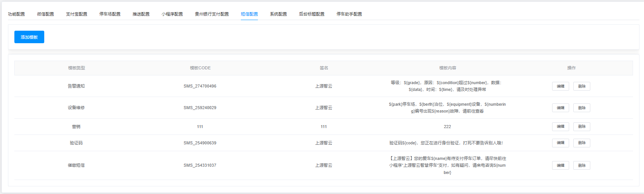
Task: Open the 功能配置 tab
Action: (16, 14)
